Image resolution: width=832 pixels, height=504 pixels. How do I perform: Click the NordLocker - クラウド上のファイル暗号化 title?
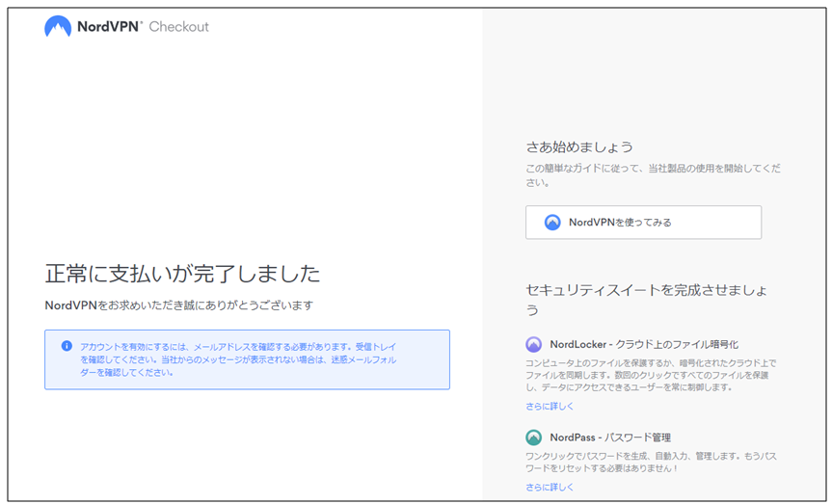[x=644, y=344]
